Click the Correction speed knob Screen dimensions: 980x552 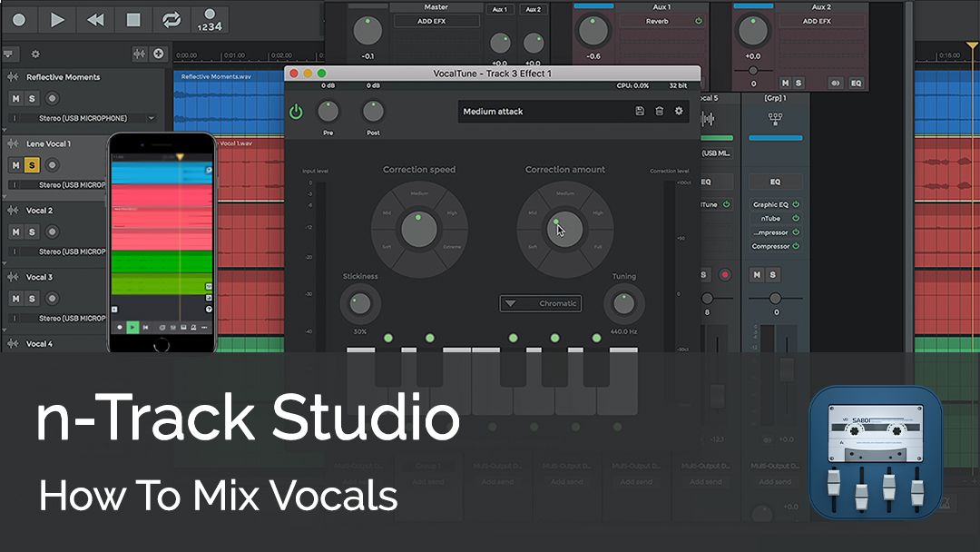[x=418, y=230]
